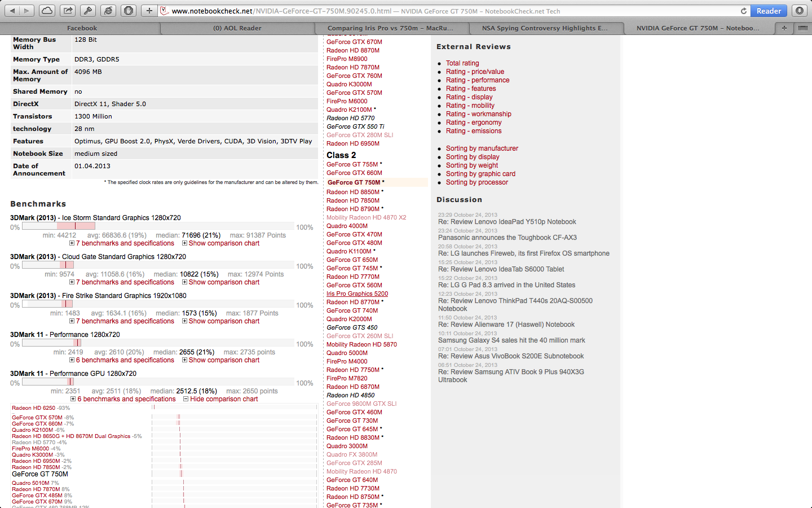Image resolution: width=812 pixels, height=508 pixels.
Task: Switch to the (0) AOL Reader tab
Action: 237,28
